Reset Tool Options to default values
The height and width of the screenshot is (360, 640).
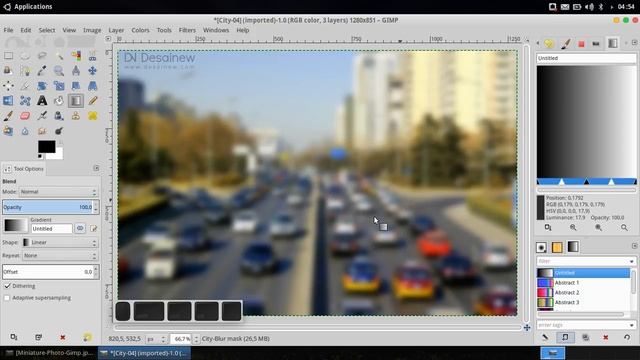(87, 337)
